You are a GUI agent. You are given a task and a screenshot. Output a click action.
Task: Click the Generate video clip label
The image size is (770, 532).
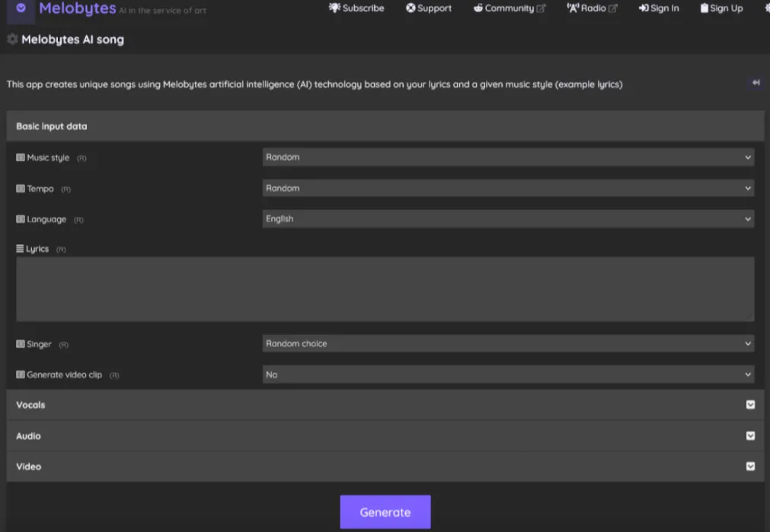(x=64, y=374)
